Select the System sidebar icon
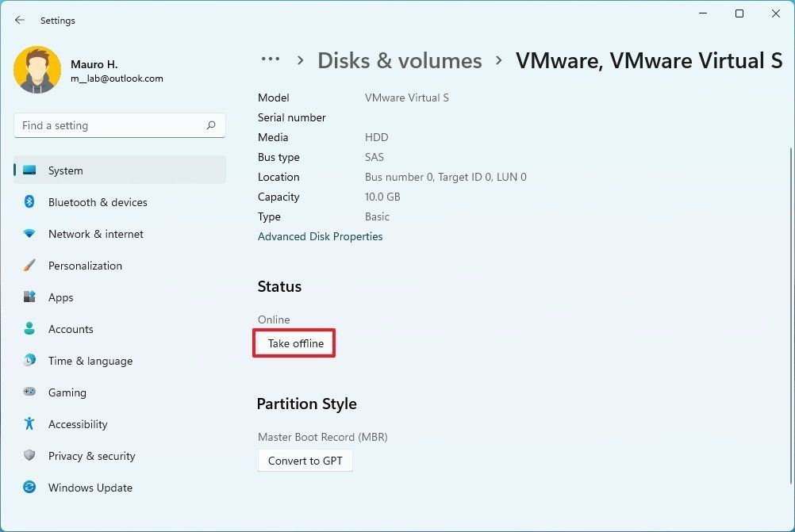Viewport: 795px width, 532px height. [x=29, y=170]
